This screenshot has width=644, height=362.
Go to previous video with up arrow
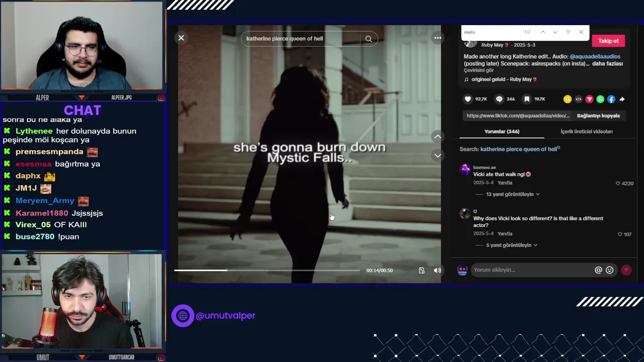[438, 136]
